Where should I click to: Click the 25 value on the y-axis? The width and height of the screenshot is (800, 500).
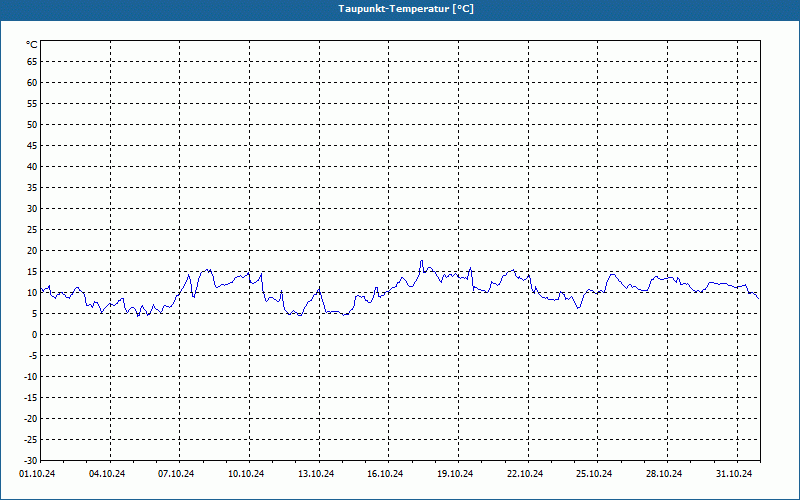(x=32, y=230)
